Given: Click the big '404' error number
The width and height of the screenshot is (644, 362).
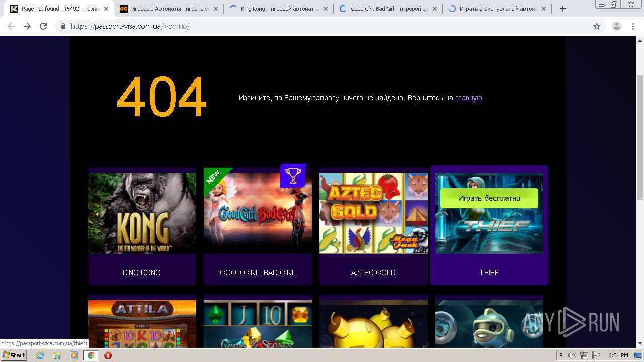Looking at the screenshot, I should 162,97.
